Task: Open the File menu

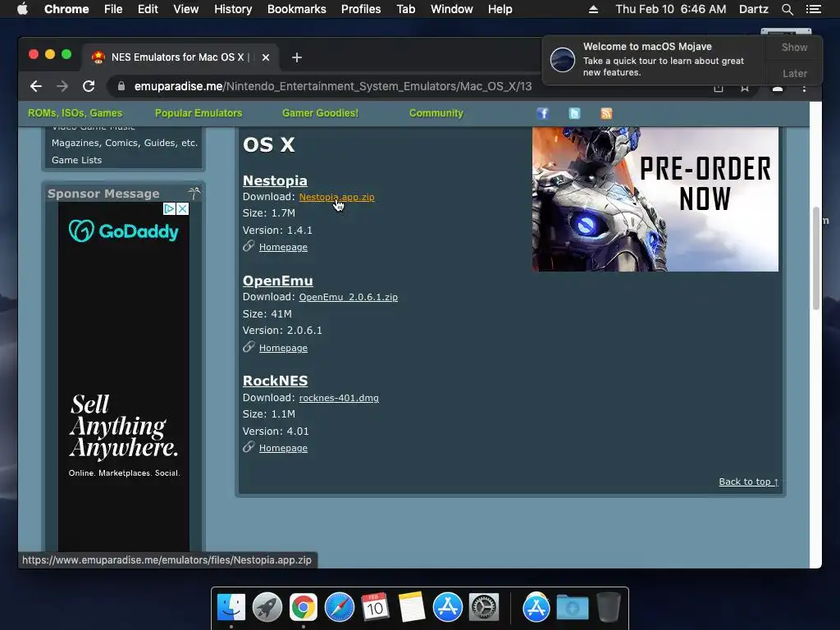Action: click(x=113, y=9)
